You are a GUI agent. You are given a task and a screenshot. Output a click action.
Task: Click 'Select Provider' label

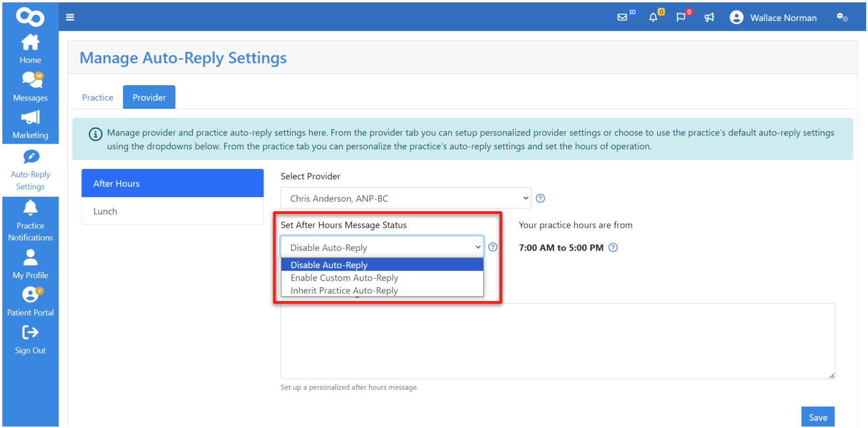tap(310, 176)
